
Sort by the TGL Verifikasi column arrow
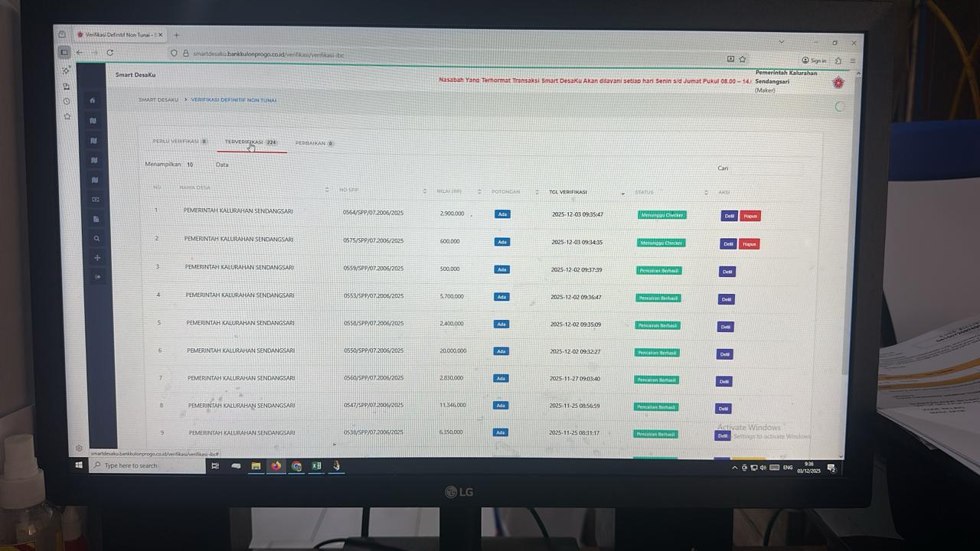click(x=622, y=193)
